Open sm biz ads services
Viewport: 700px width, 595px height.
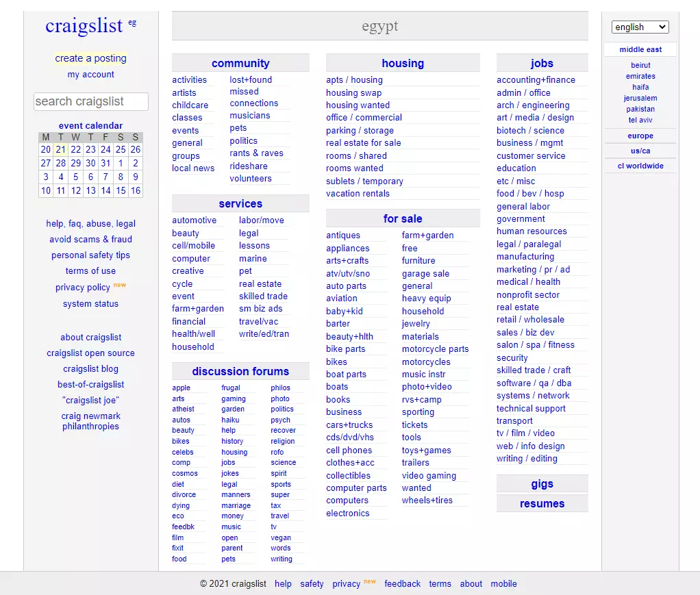260,309
